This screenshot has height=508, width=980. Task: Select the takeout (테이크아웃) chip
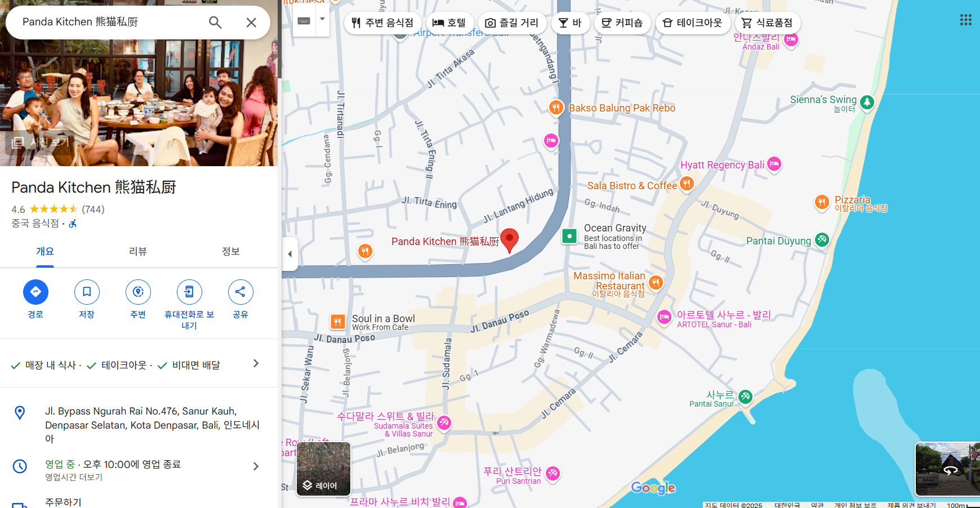click(693, 23)
